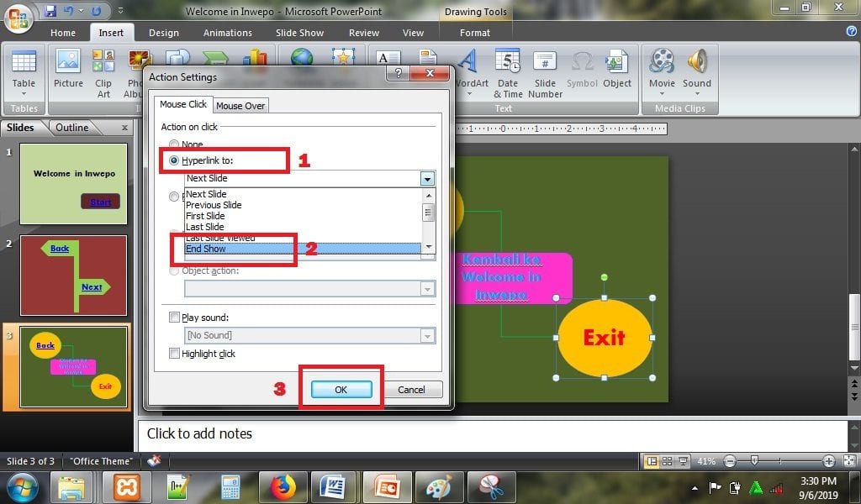This screenshot has width=861, height=504.
Task: Choose End Show in the list
Action: [x=303, y=249]
